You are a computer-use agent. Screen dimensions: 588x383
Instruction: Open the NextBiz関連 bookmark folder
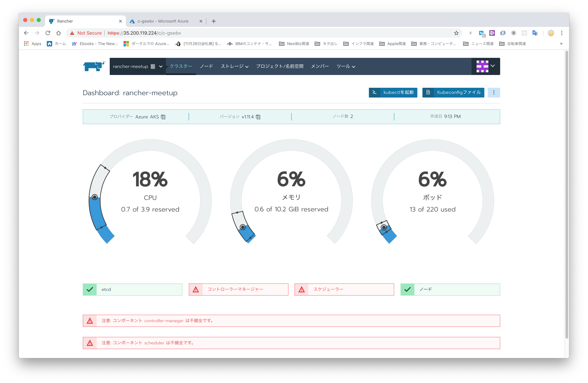pos(294,44)
